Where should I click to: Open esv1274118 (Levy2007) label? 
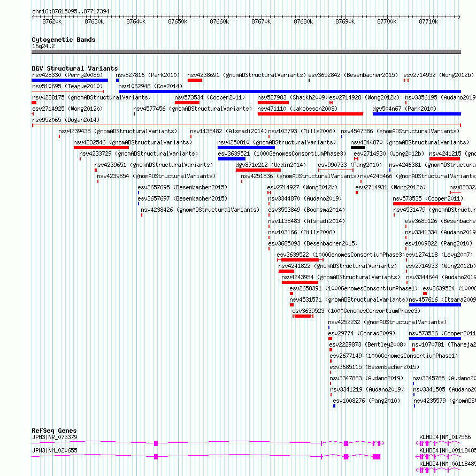(x=439, y=255)
